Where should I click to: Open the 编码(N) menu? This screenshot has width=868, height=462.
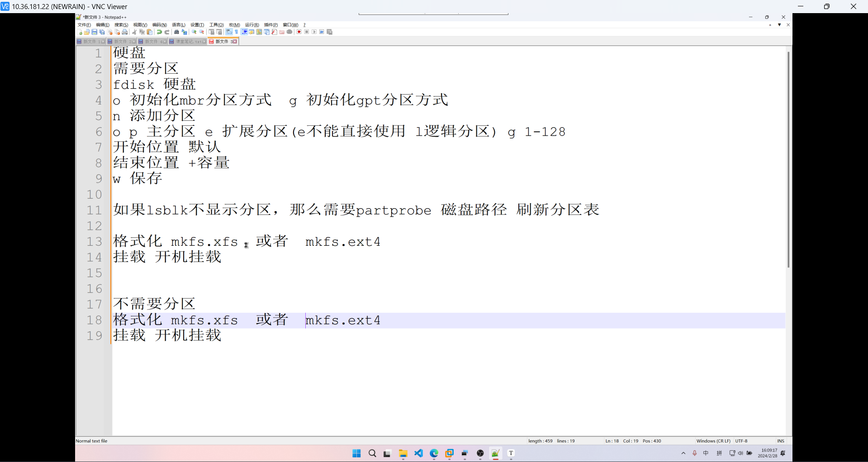pyautogui.click(x=159, y=25)
